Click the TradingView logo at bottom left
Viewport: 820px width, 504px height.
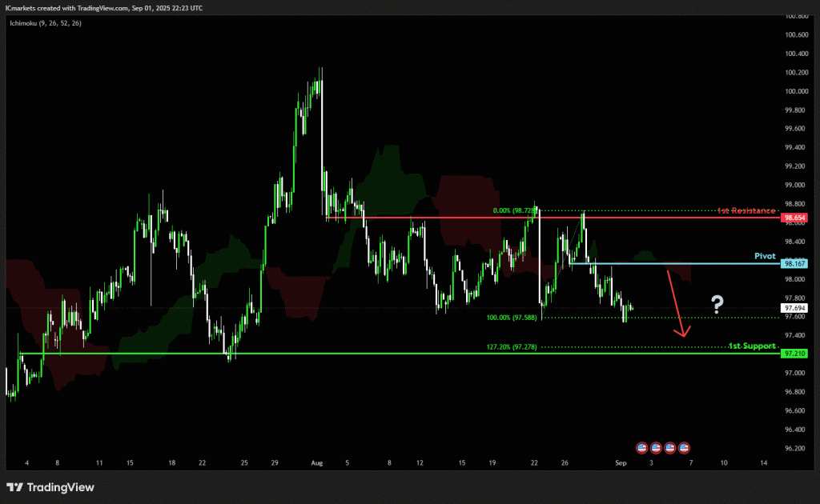click(x=50, y=487)
